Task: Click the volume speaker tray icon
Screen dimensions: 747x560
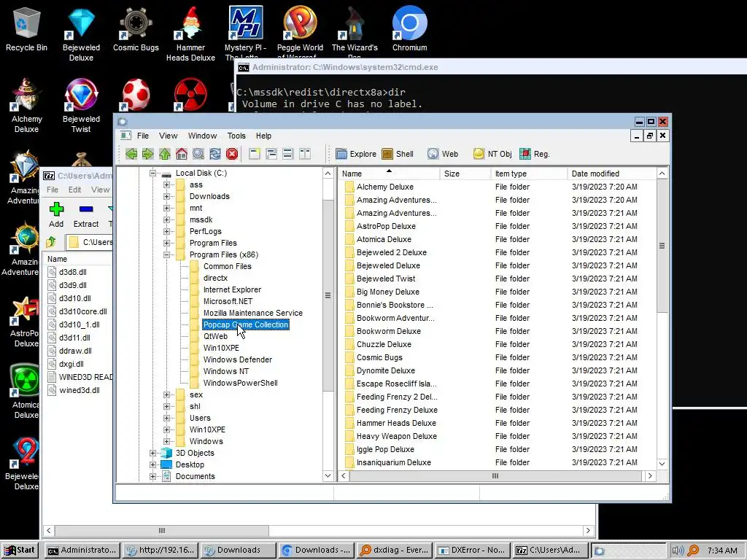Action: point(678,551)
